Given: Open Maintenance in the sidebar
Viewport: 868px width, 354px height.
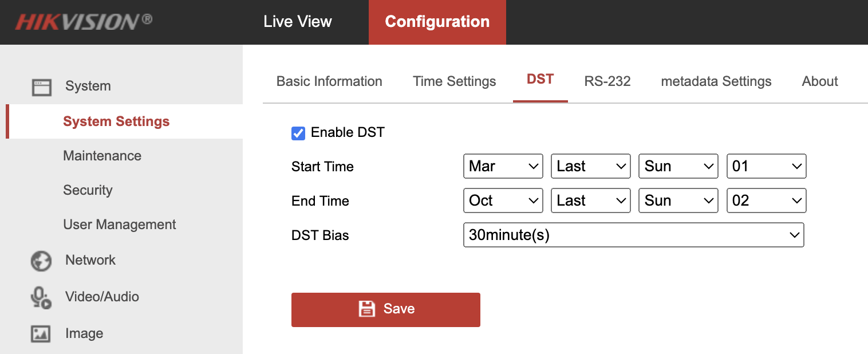Looking at the screenshot, I should coord(102,156).
